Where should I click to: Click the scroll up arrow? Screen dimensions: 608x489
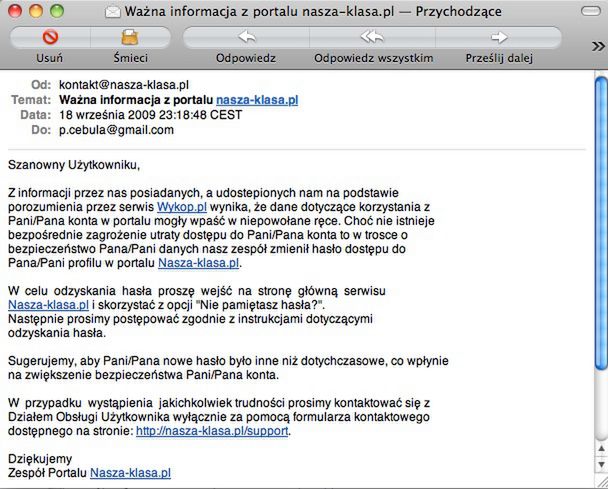click(601, 449)
